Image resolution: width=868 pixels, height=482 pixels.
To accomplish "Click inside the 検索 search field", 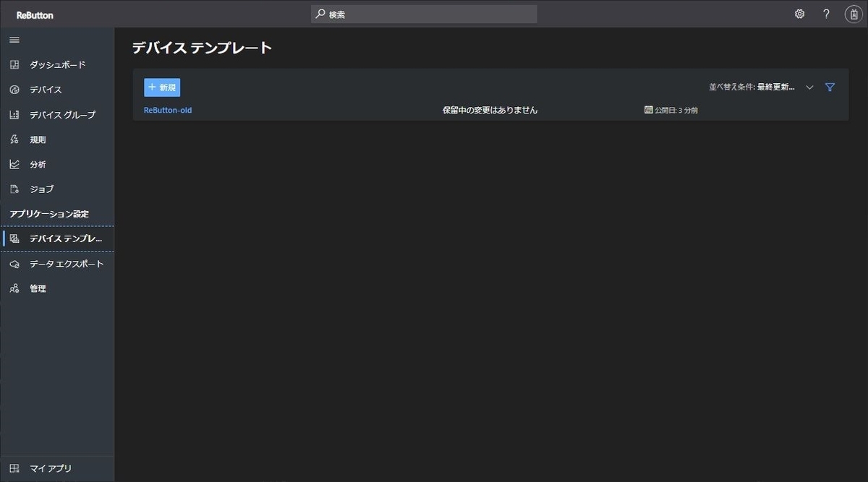I will [423, 13].
